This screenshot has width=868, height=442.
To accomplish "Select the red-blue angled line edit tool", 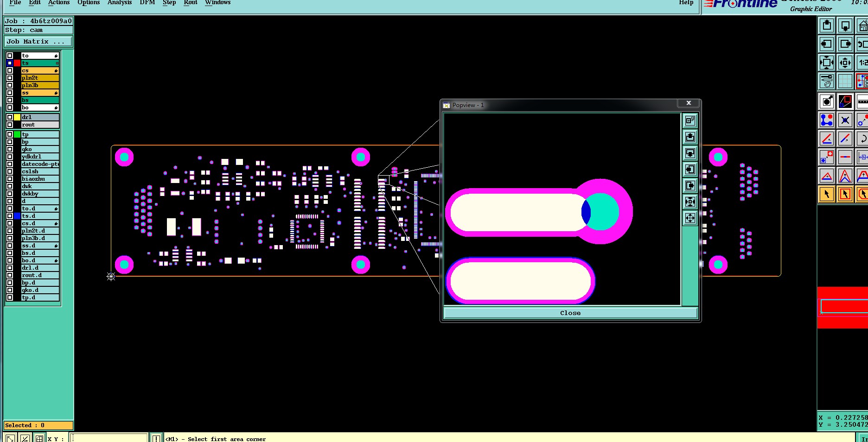I will click(x=827, y=139).
